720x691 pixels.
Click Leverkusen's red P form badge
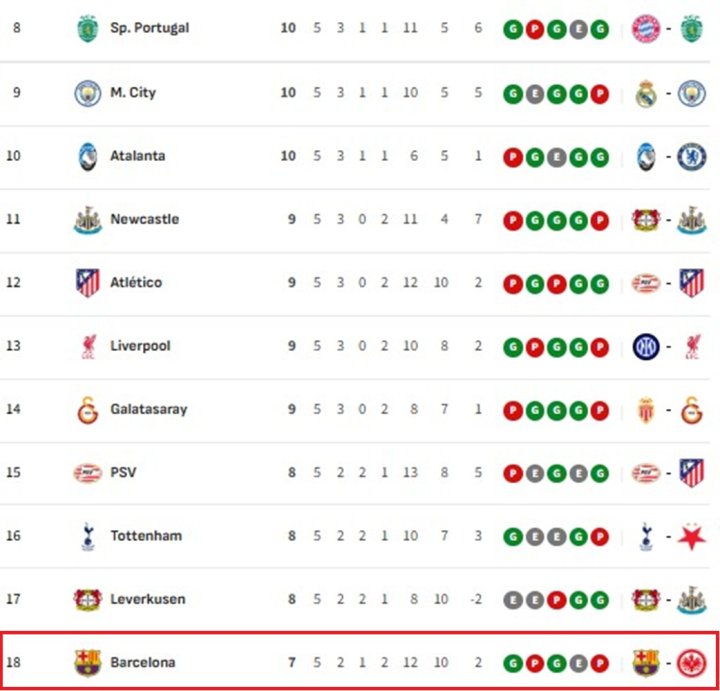pyautogui.click(x=556, y=600)
